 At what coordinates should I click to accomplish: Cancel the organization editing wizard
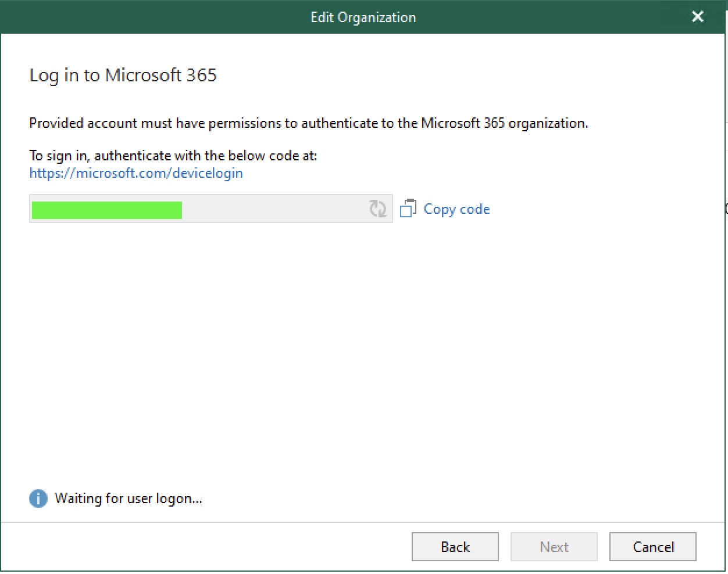click(x=653, y=547)
